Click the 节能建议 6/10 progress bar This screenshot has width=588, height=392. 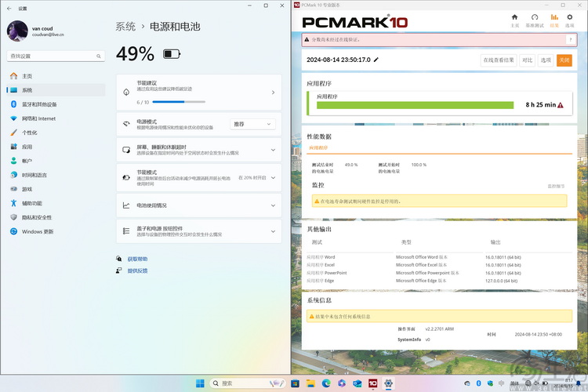(179, 102)
